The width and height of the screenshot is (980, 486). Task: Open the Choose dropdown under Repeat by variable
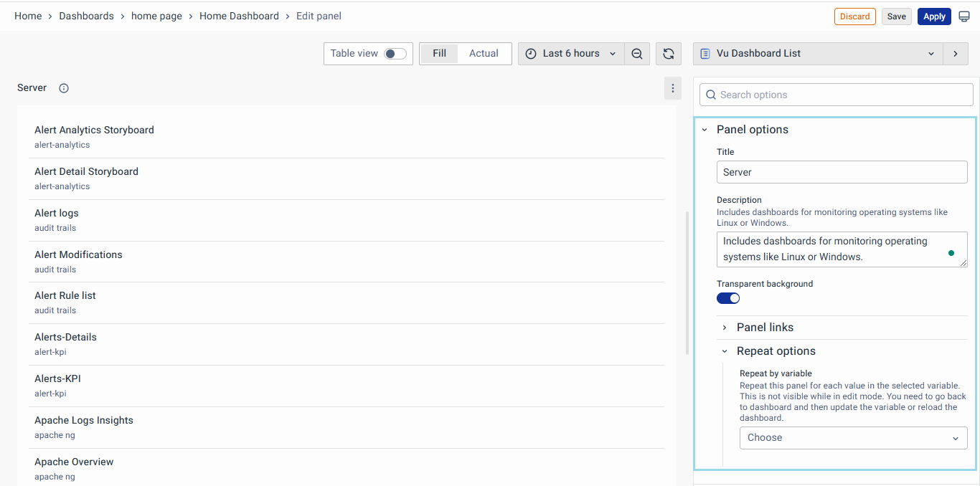click(x=853, y=437)
